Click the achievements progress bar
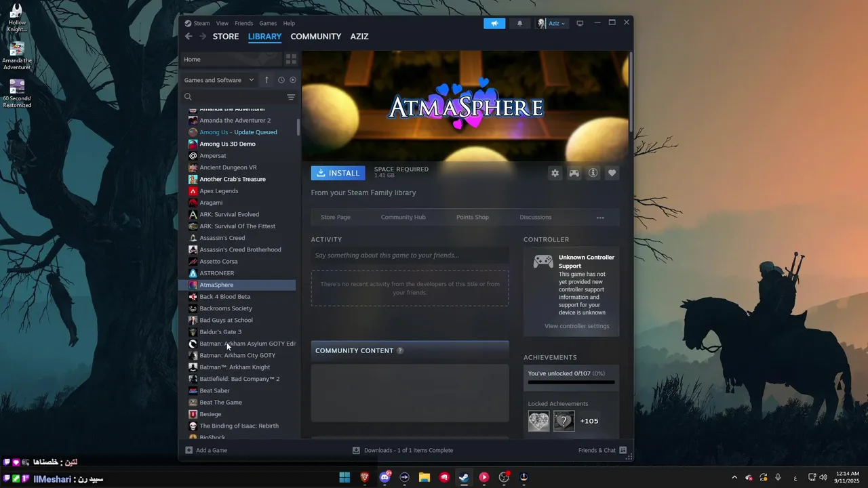 coord(571,382)
